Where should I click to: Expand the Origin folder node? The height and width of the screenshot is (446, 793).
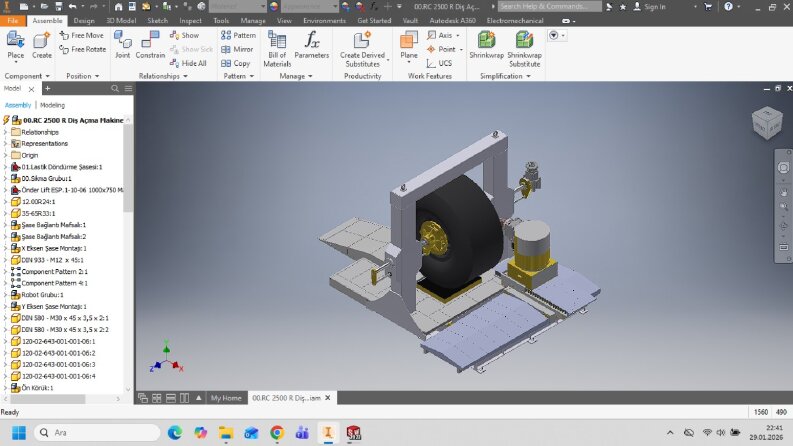coord(6,155)
